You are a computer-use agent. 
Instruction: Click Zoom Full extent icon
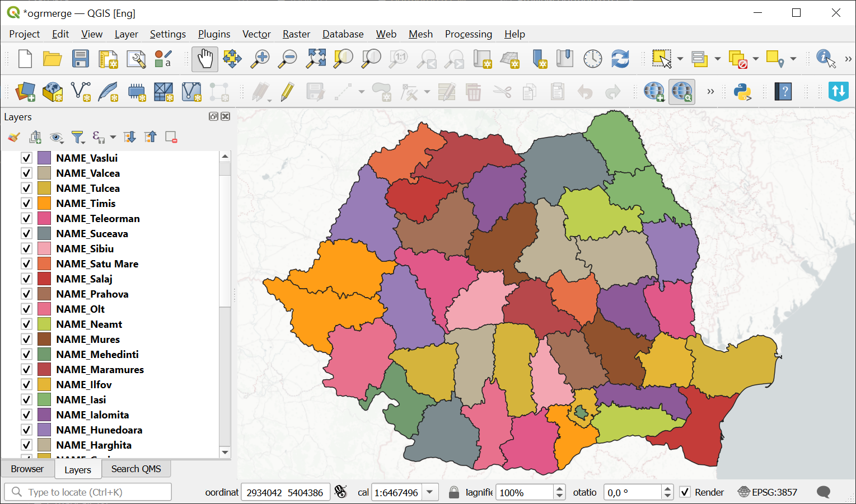click(x=316, y=59)
